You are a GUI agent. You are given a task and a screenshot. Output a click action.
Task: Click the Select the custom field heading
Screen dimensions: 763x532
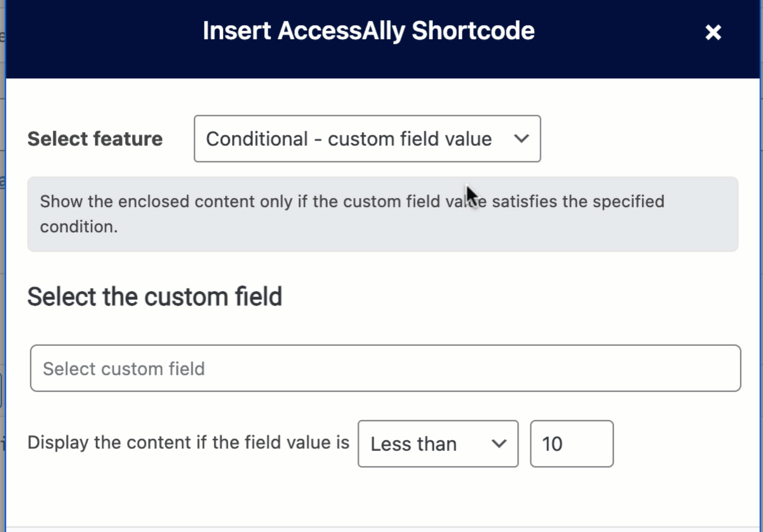pos(155,296)
